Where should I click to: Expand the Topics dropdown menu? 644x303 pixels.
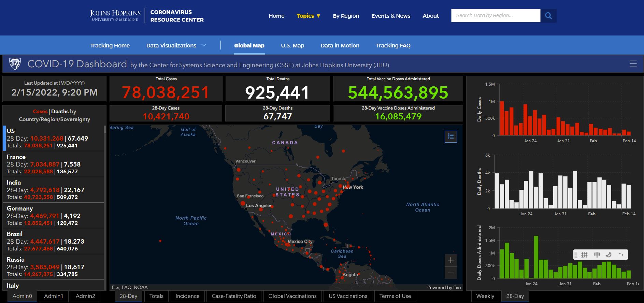click(x=309, y=16)
